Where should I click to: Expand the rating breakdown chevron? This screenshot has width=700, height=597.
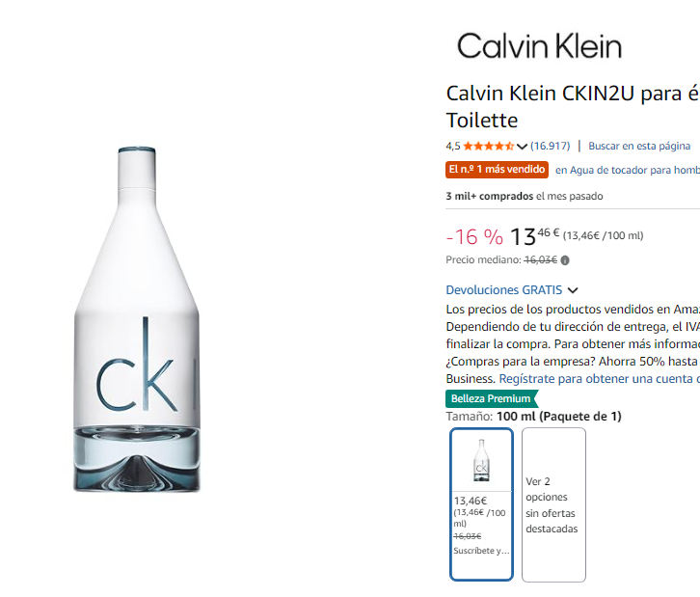coord(523,147)
